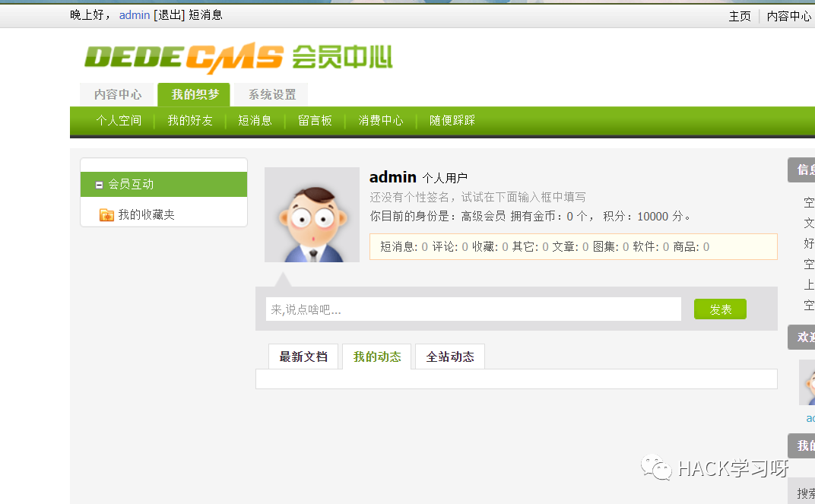
Task: Select the 我的动态 tab
Action: 377,357
